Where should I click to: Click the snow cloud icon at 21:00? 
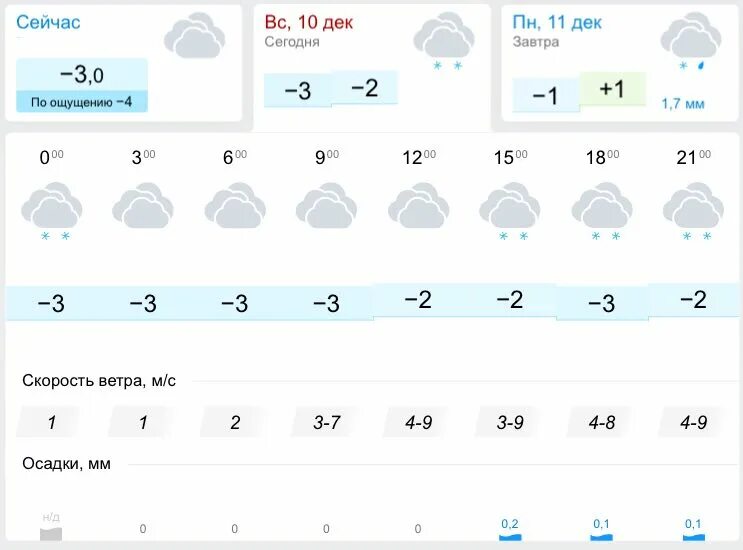point(693,208)
